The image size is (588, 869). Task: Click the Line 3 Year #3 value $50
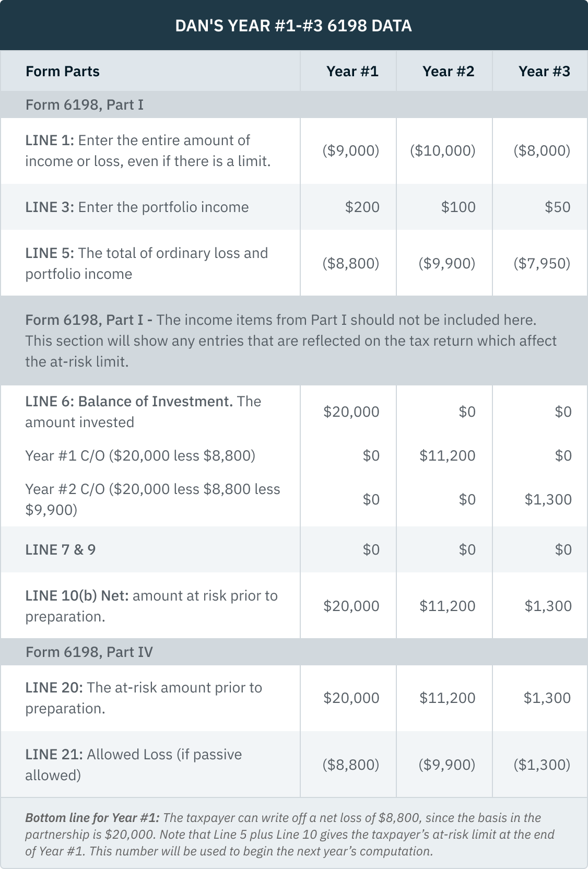click(557, 207)
